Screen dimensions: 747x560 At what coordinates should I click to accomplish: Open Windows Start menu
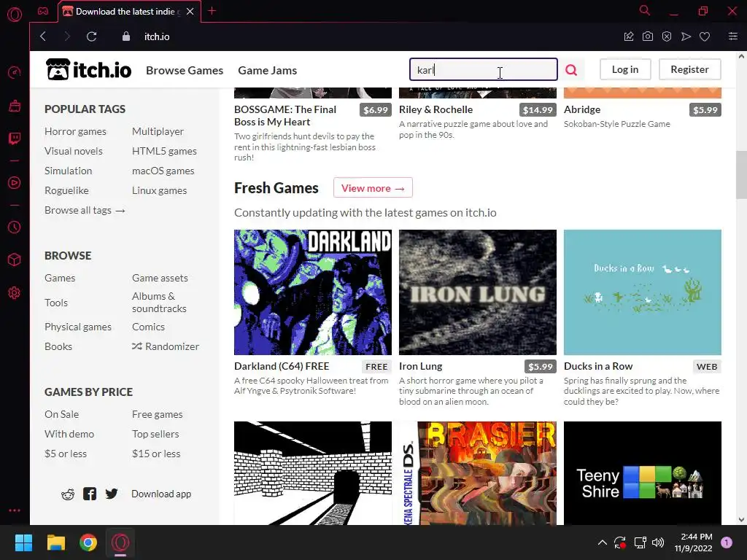tap(23, 542)
